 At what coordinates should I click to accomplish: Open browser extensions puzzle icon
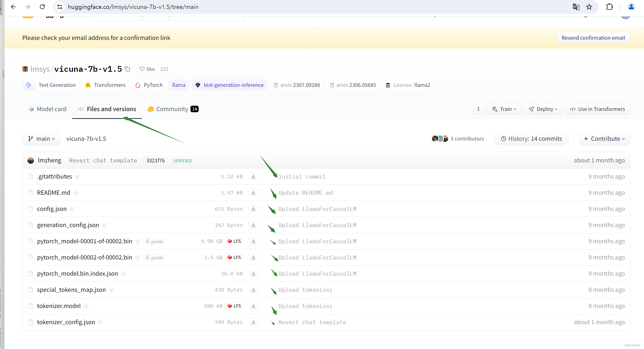click(x=610, y=7)
